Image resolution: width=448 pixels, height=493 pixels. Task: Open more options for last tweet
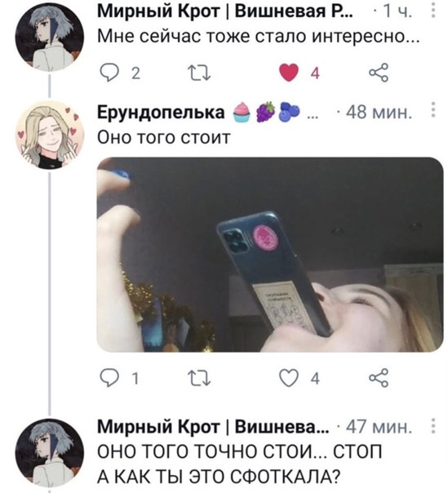click(433, 427)
